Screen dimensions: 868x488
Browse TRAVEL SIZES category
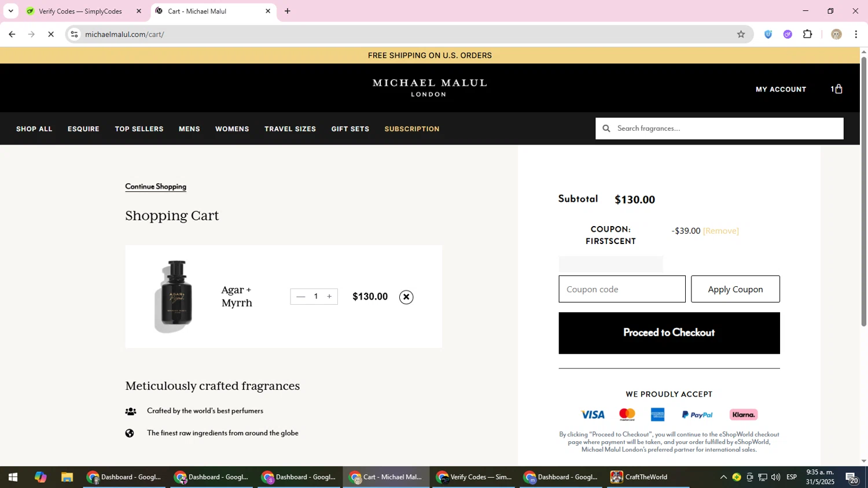(x=290, y=129)
